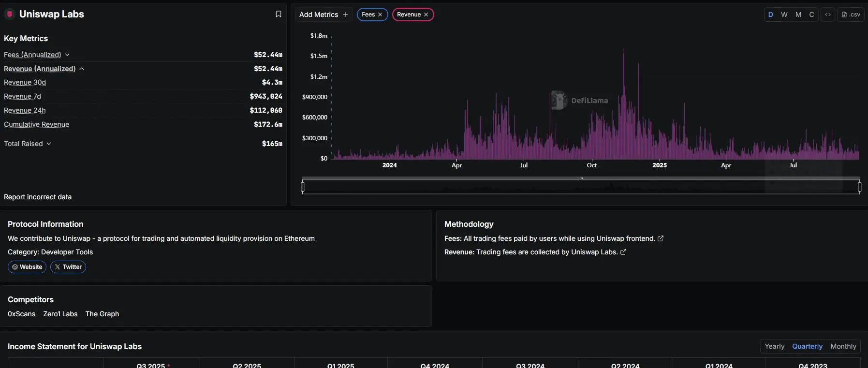Screen dimensions: 868x368
Task: Open the embed code icon button
Action: 828,15
